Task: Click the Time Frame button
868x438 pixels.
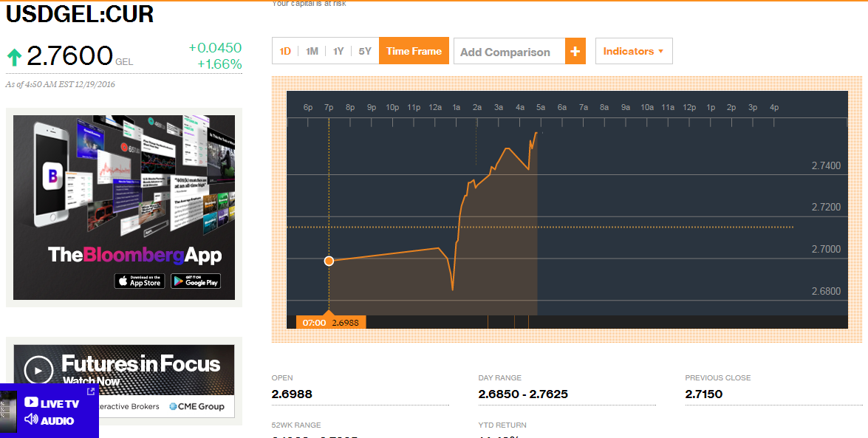Action: [x=414, y=52]
